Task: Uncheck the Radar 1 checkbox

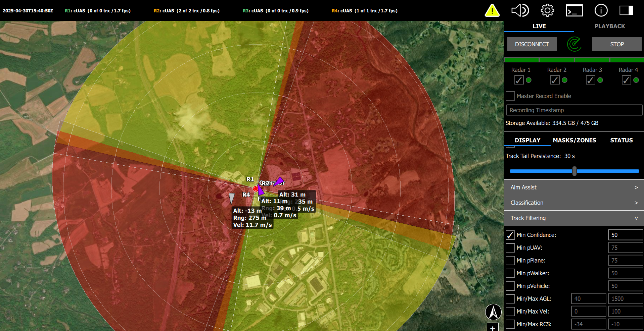Action: click(519, 80)
